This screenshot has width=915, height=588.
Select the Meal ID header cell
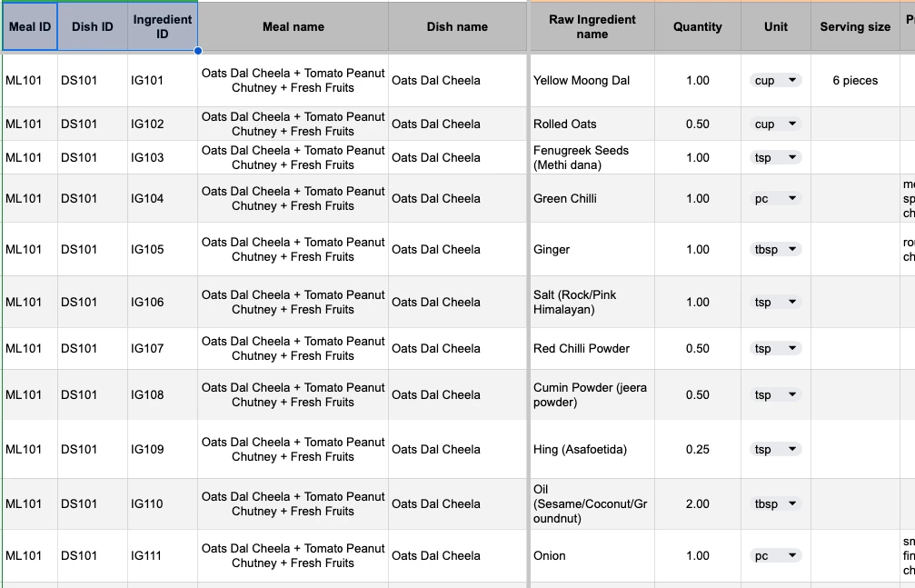[30, 26]
